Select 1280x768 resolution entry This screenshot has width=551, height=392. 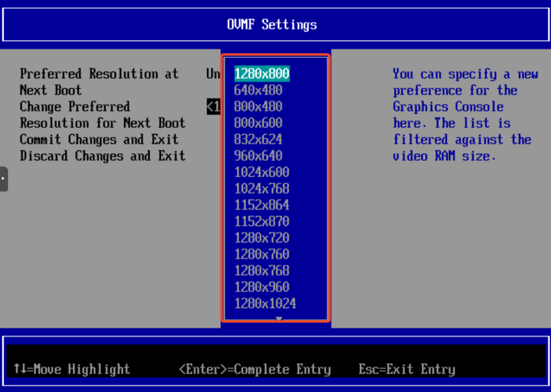tap(262, 270)
